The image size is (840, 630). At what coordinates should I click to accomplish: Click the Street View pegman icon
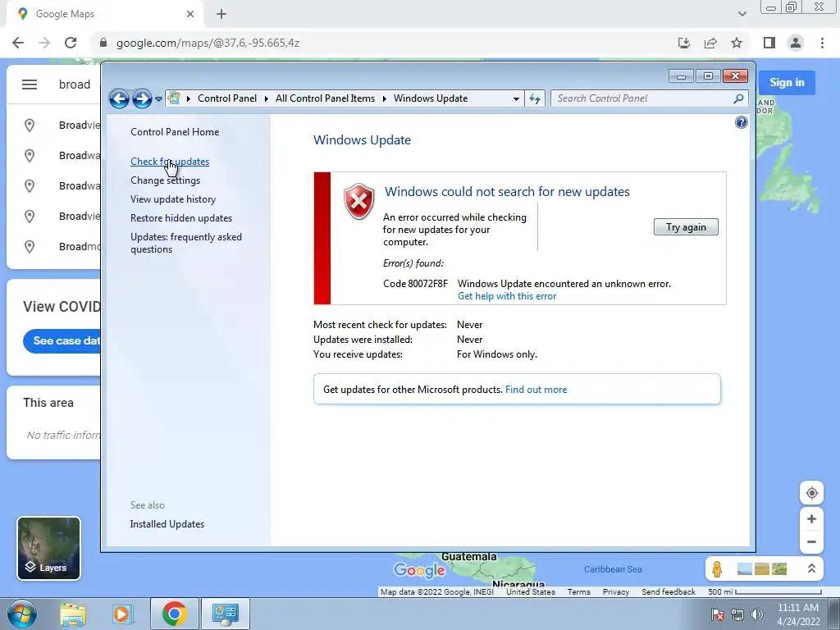(717, 569)
